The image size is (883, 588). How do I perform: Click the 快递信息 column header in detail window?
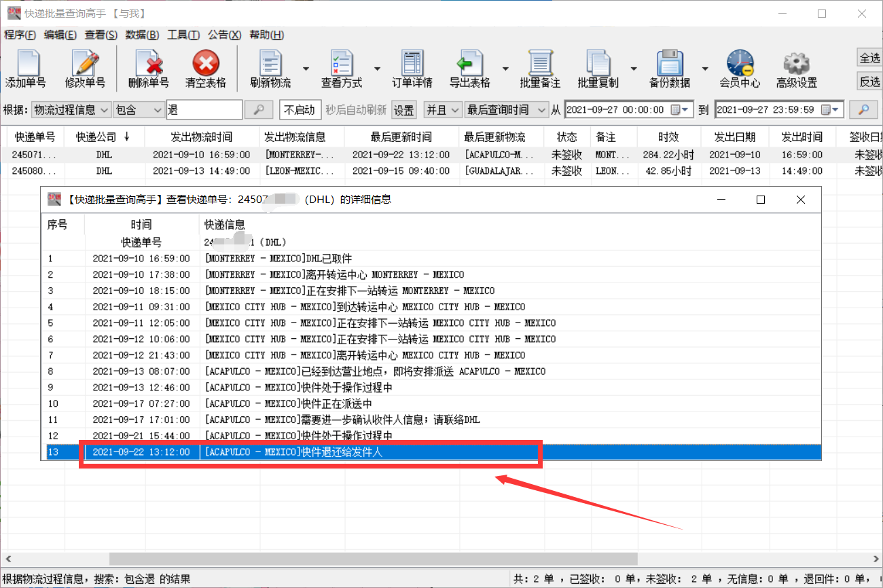pyautogui.click(x=509, y=225)
